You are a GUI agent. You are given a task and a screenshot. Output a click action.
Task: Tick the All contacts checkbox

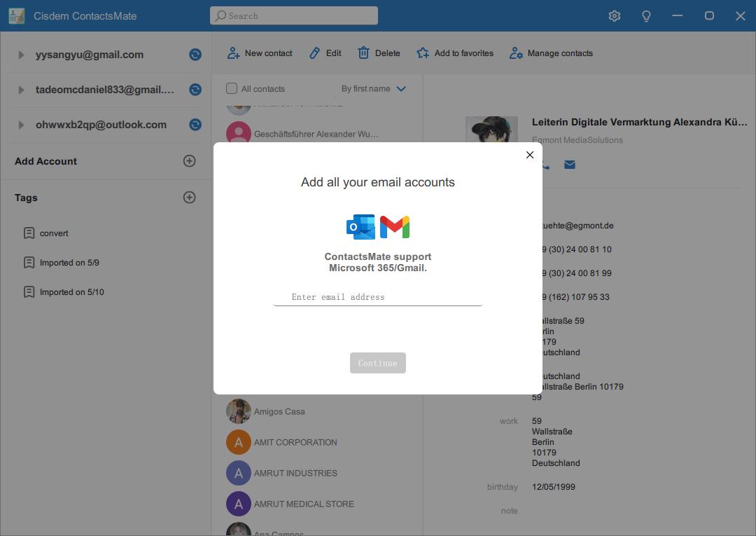coord(232,89)
